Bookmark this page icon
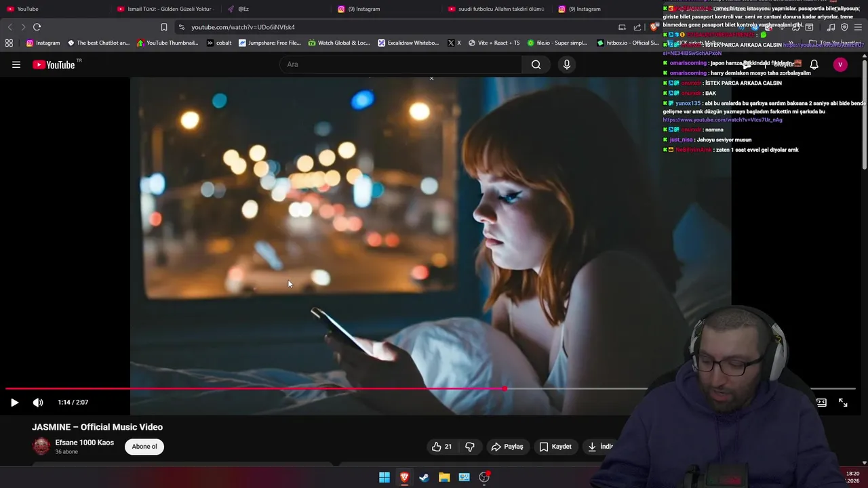This screenshot has width=868, height=488. coord(164,27)
